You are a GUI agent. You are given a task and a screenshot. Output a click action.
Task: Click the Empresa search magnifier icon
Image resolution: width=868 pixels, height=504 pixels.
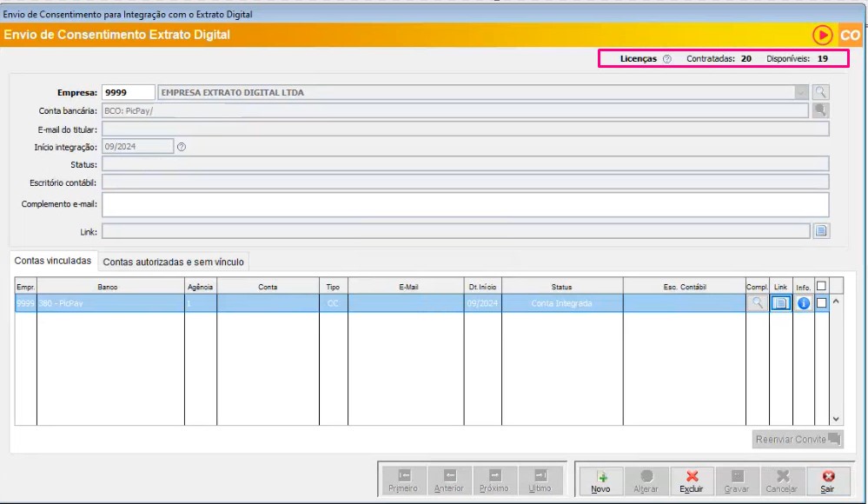point(820,92)
